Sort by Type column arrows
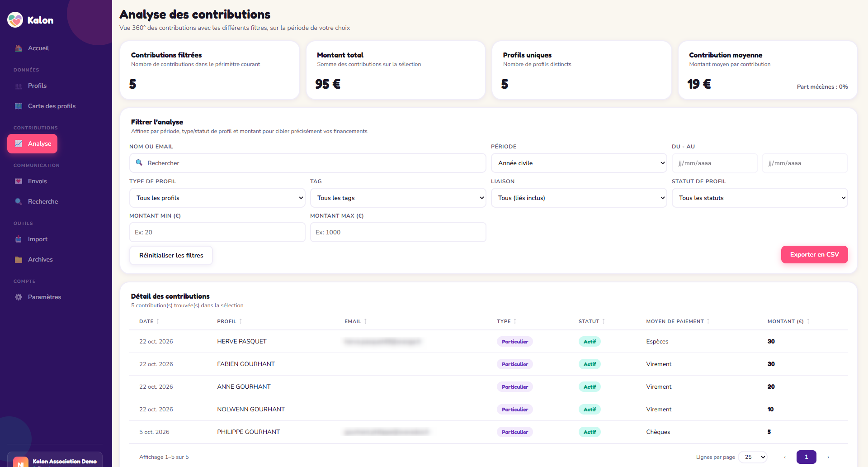Viewport: 868px width, 467px height. pyautogui.click(x=515, y=321)
